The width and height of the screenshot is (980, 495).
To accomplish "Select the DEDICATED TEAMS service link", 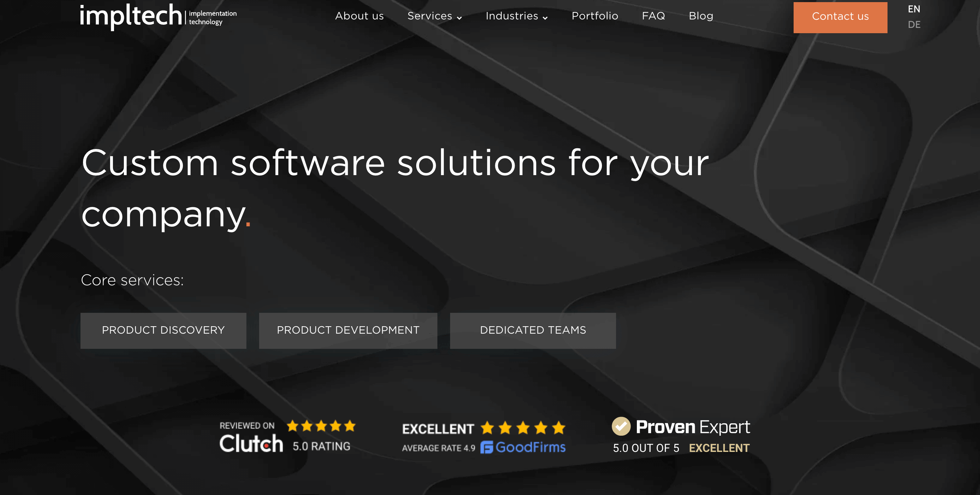I will pos(533,330).
